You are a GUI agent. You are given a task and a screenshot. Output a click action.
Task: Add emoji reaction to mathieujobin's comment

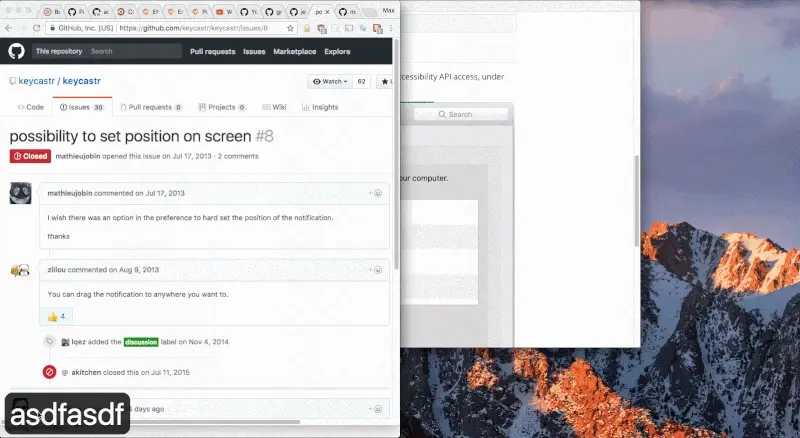[377, 192]
